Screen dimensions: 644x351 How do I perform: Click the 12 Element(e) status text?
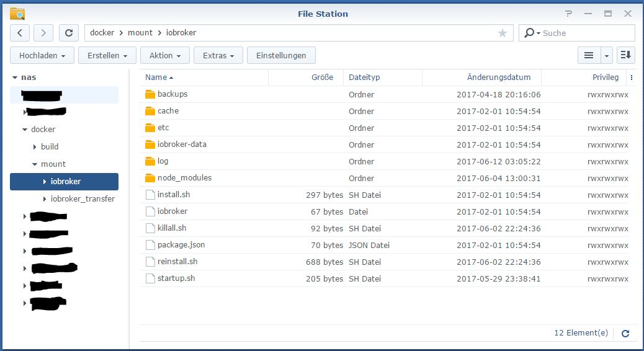click(581, 333)
